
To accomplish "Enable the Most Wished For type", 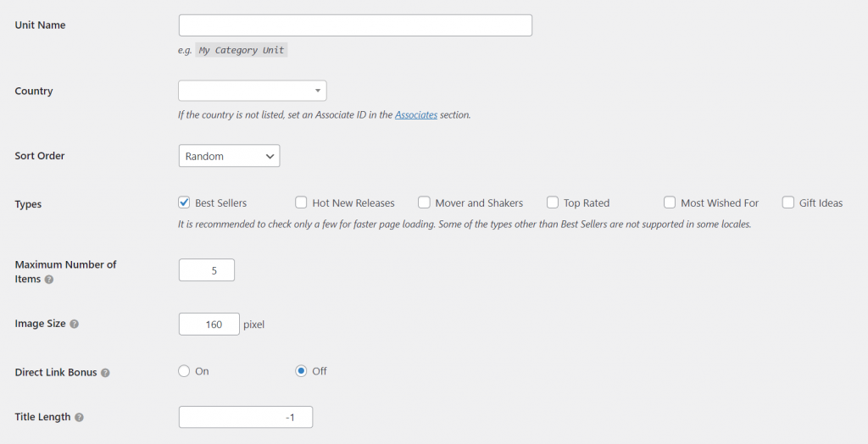I will [x=670, y=203].
